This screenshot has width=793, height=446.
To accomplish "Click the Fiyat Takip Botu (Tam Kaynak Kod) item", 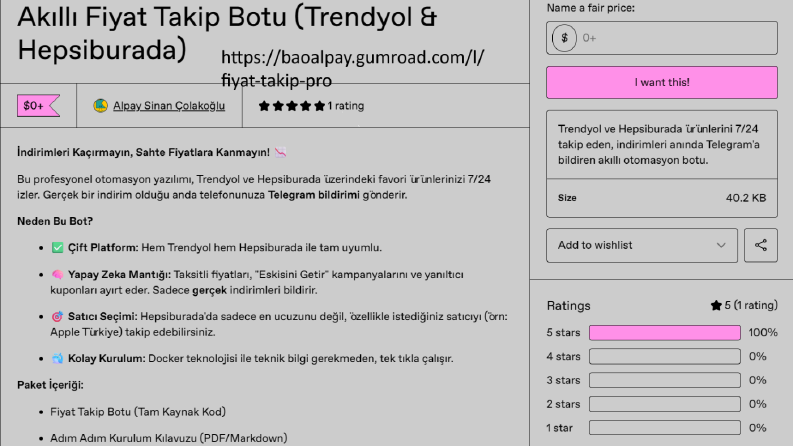I will coord(138,412).
